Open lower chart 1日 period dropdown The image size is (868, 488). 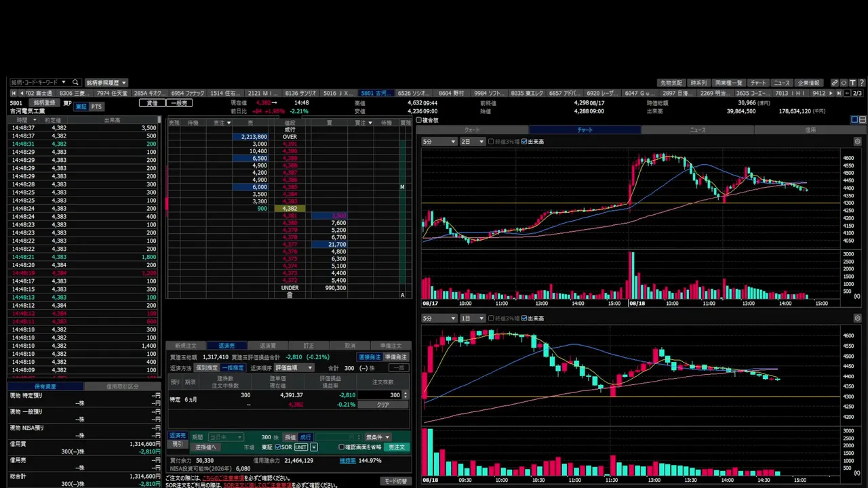click(473, 318)
